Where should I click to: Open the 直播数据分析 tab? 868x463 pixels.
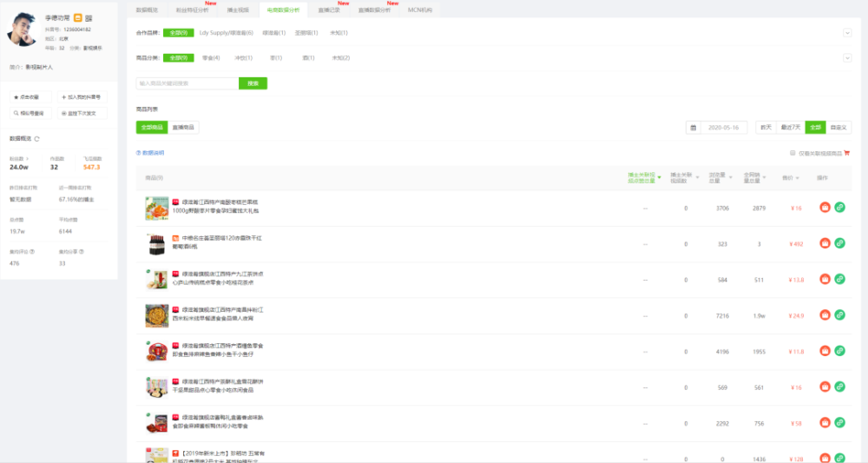point(374,10)
